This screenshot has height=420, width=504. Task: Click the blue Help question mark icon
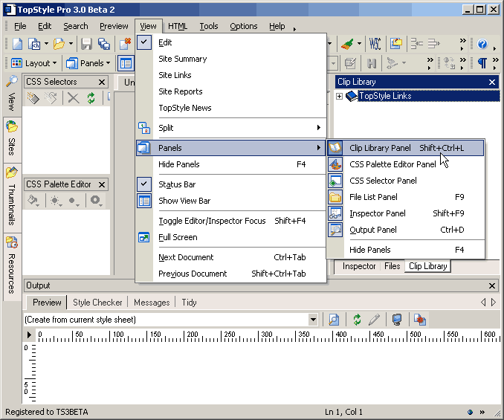pos(482,44)
